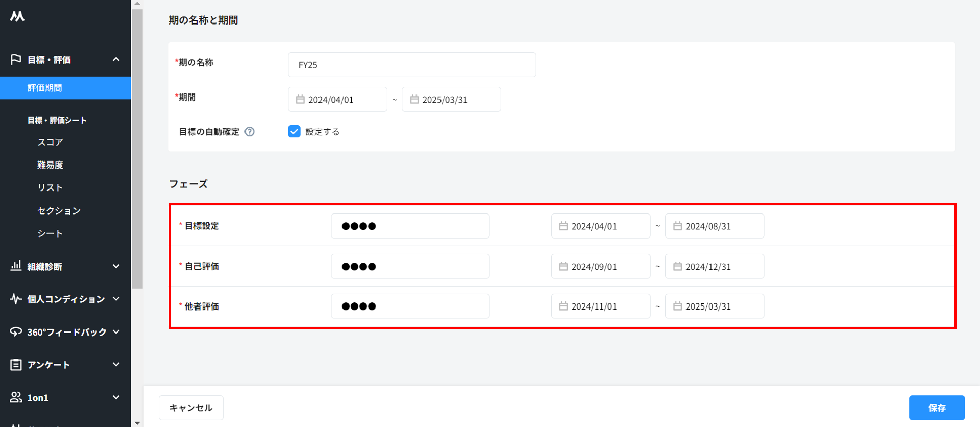Viewport: 980px width, 427px height.
Task: Click the キャンセル button
Action: pyautogui.click(x=191, y=408)
